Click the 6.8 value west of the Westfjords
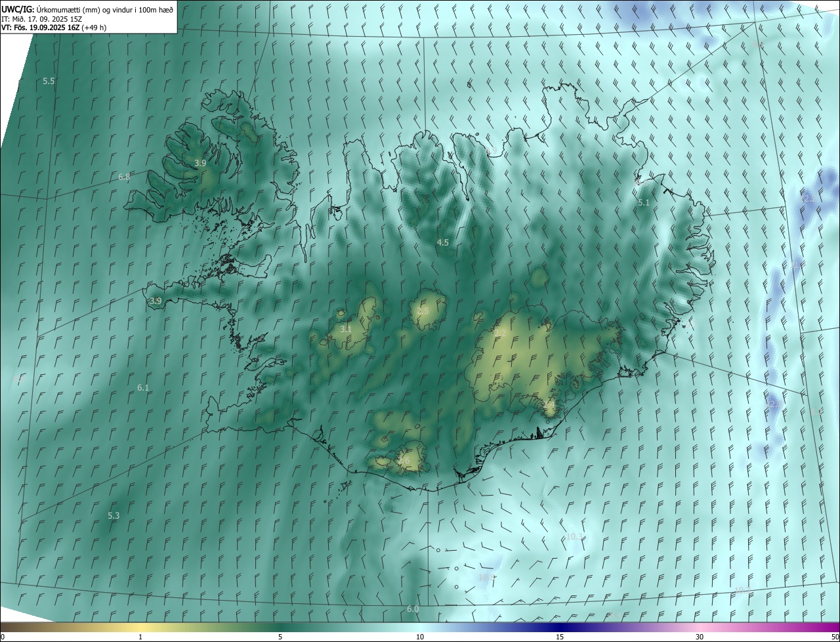Image resolution: width=840 pixels, height=642 pixels. [124, 177]
